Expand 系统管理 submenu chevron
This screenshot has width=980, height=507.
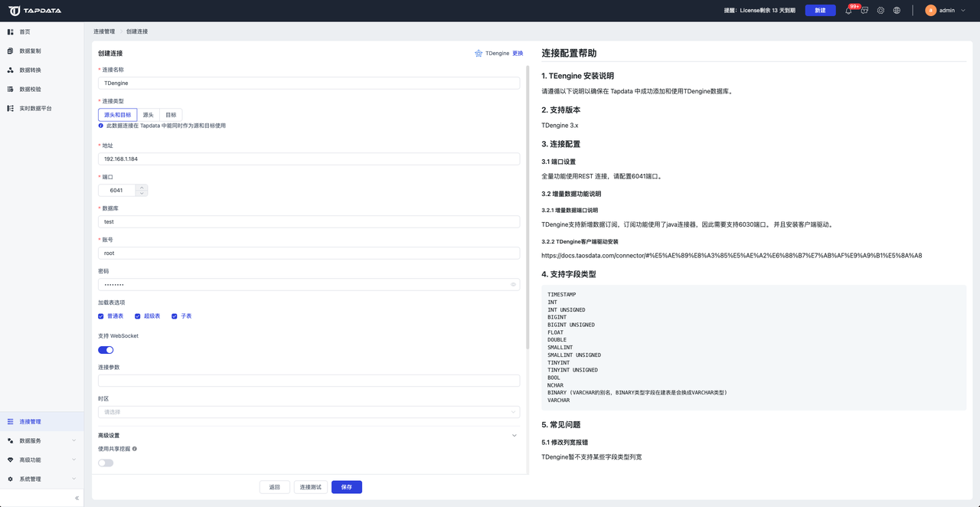74,479
